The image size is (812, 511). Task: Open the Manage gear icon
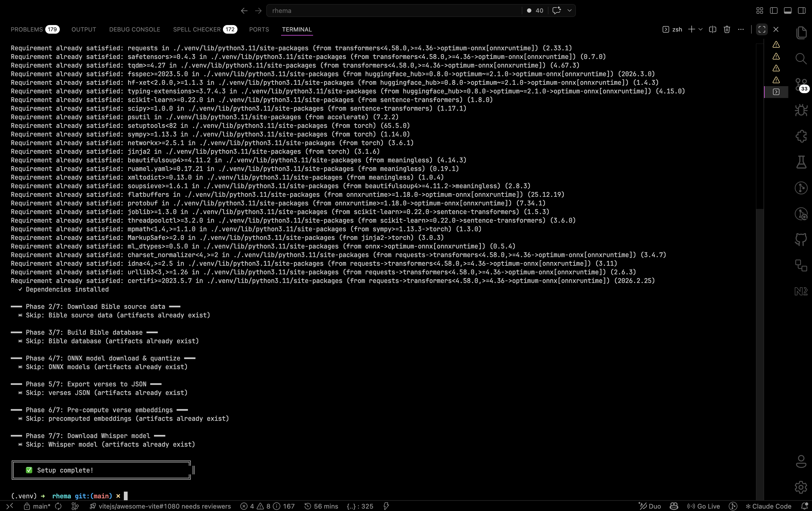[801, 487]
